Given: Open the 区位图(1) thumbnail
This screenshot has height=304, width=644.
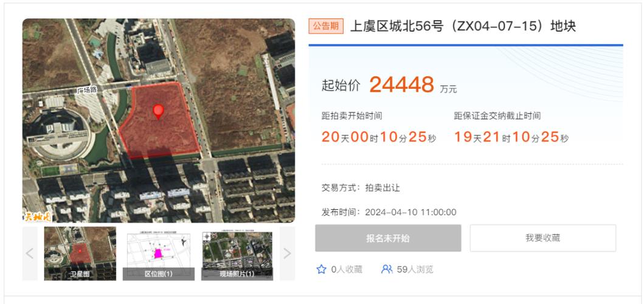Looking at the screenshot, I should coord(159,254).
